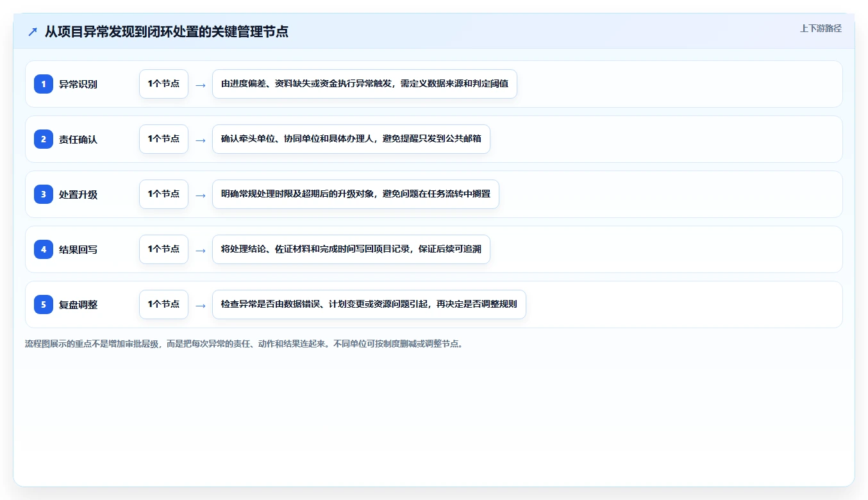This screenshot has height=500, width=868.
Task: Click the arrow in the 复盘调整 row
Action: [x=201, y=305]
